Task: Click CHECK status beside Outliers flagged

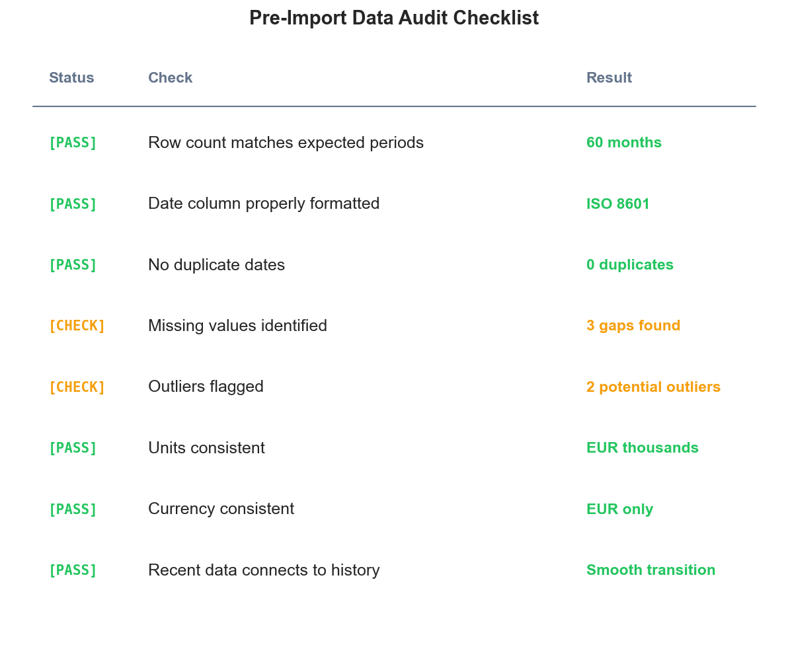Action: click(77, 387)
